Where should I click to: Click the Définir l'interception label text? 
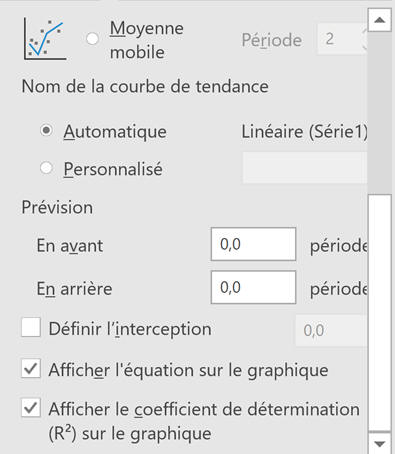pos(130,329)
